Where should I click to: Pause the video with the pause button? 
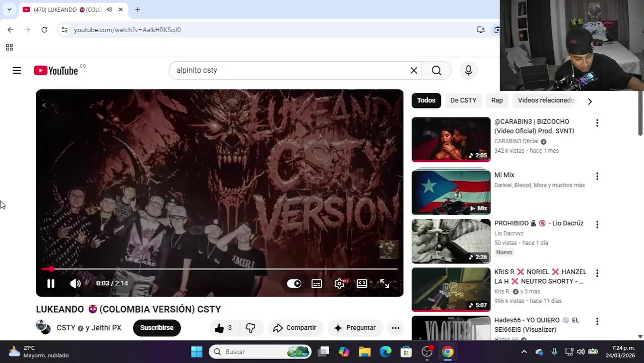point(51,283)
